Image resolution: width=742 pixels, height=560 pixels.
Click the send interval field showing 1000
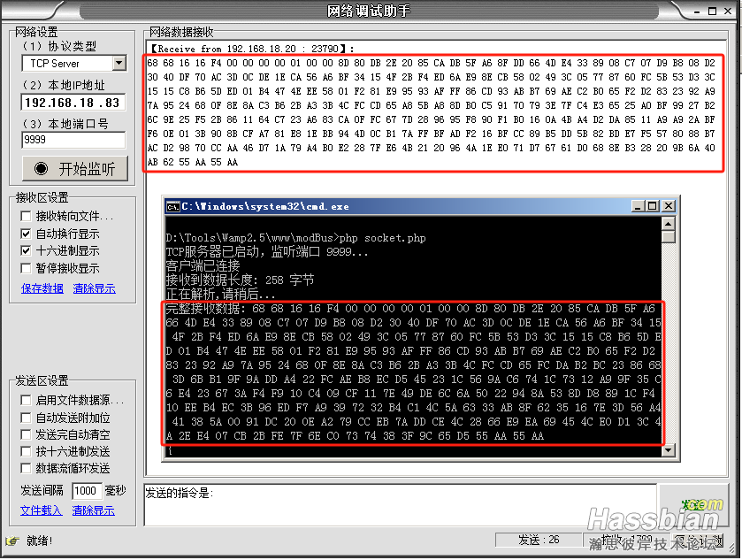pos(86,491)
